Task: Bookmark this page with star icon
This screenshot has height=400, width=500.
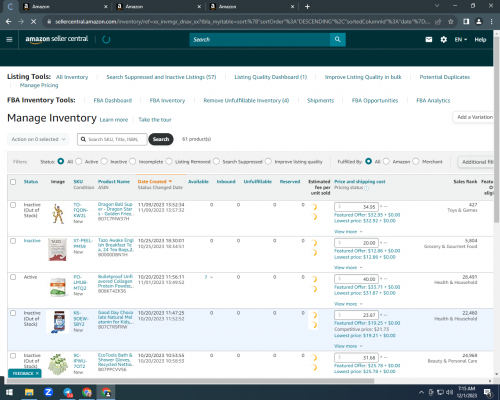Action: point(451,21)
